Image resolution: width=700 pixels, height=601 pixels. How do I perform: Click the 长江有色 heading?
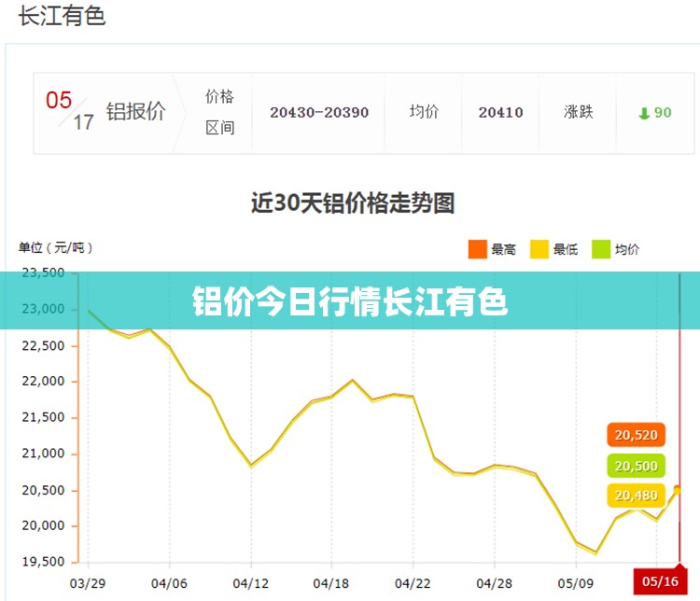pyautogui.click(x=62, y=16)
